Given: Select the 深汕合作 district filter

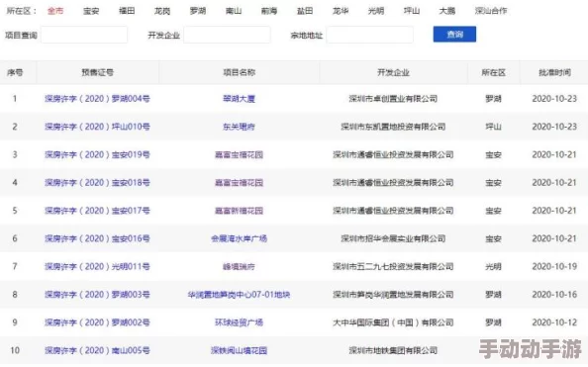Looking at the screenshot, I should pos(491,11).
